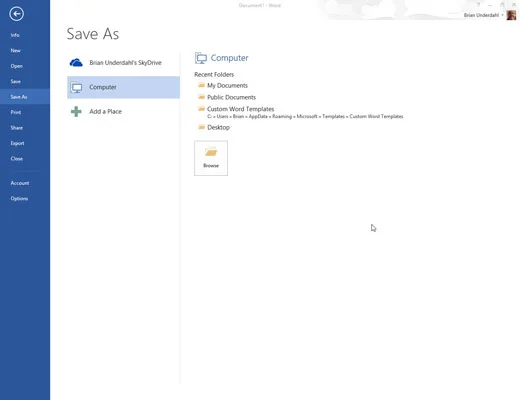Viewport: 520px width, 400px height.
Task: Switch to the Open backstage tab
Action: click(x=16, y=66)
